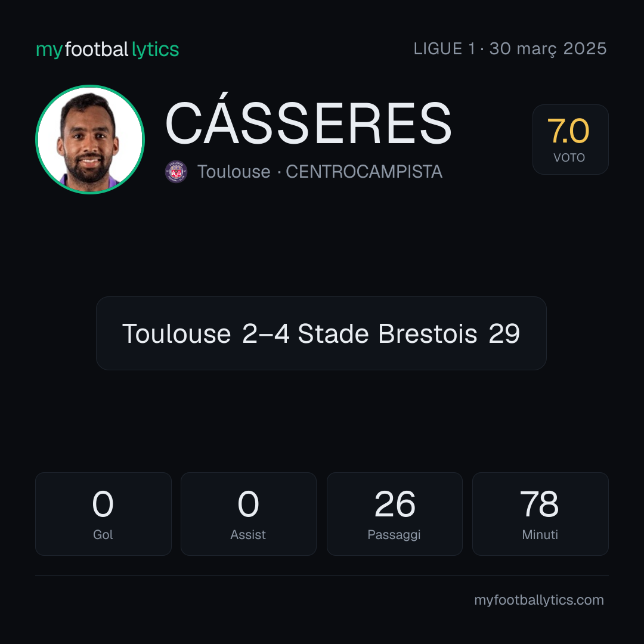This screenshot has width=644, height=644.
Task: Click the yellow 7.0 rating number
Action: coord(568,131)
